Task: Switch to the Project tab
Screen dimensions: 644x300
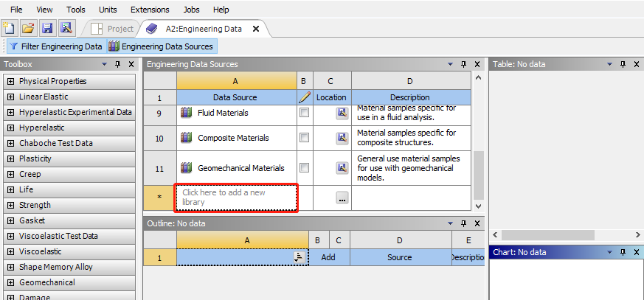Action: pos(113,29)
